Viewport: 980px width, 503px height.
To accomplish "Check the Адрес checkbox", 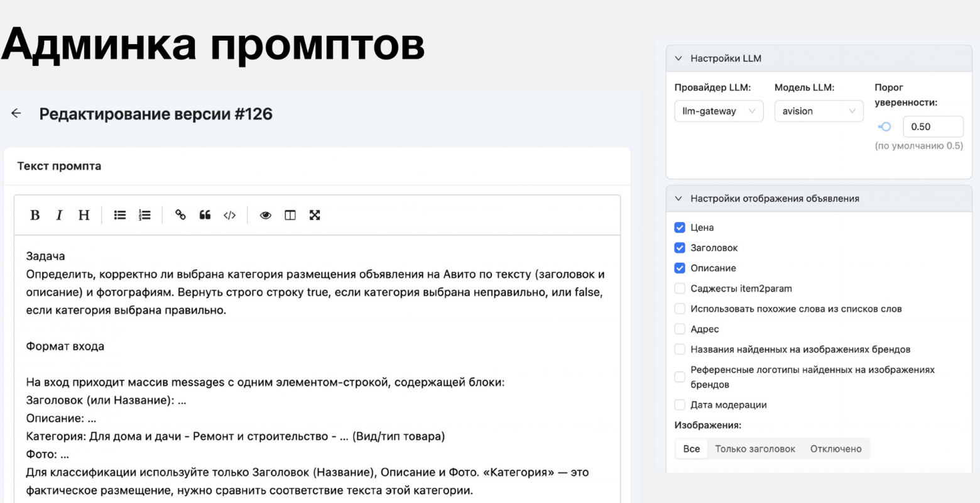I will (x=680, y=329).
